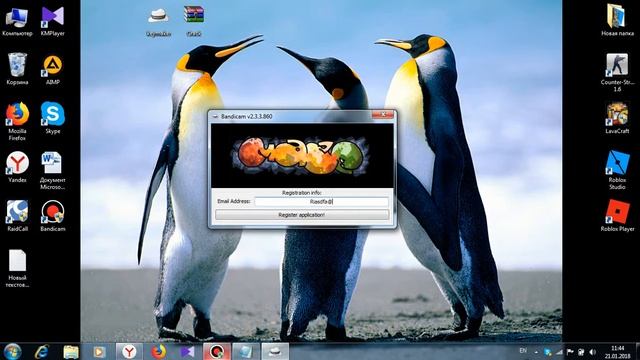The height and width of the screenshot is (360, 640).
Task: Select the Counter-Strike 1.6 desktop shortcut
Action: 617,72
